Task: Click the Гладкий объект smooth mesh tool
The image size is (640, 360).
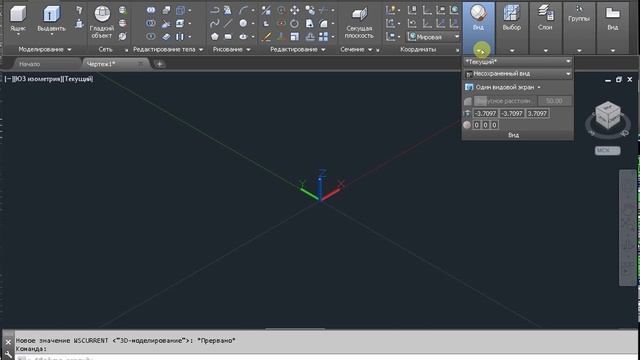Action: tap(102, 22)
